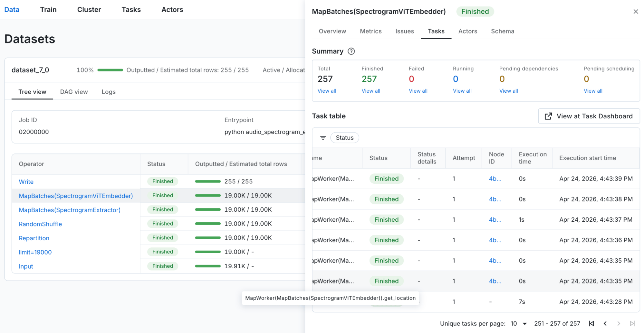Open the Status filter chip
Viewport: 644px width, 333px height.
pyautogui.click(x=344, y=138)
